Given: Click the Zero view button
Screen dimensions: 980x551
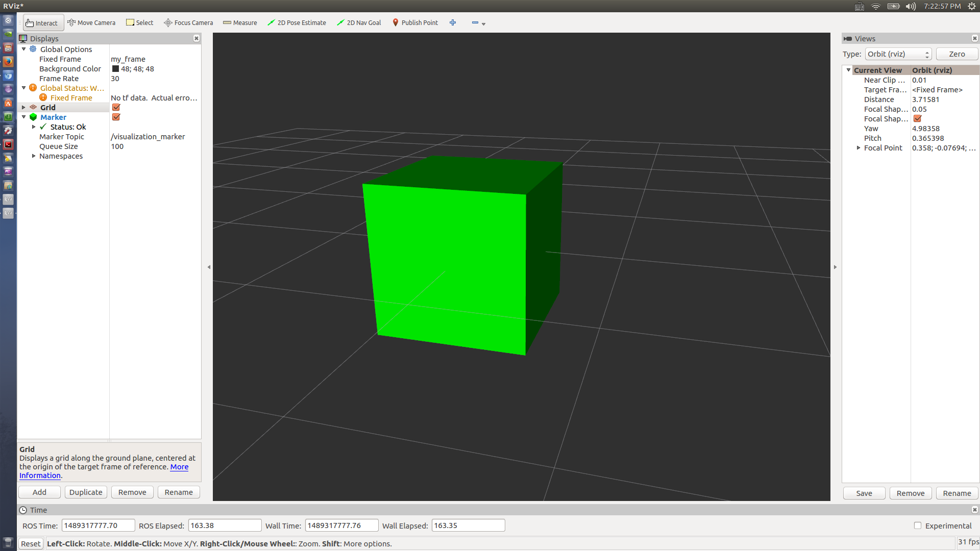Looking at the screenshot, I should 957,54.
